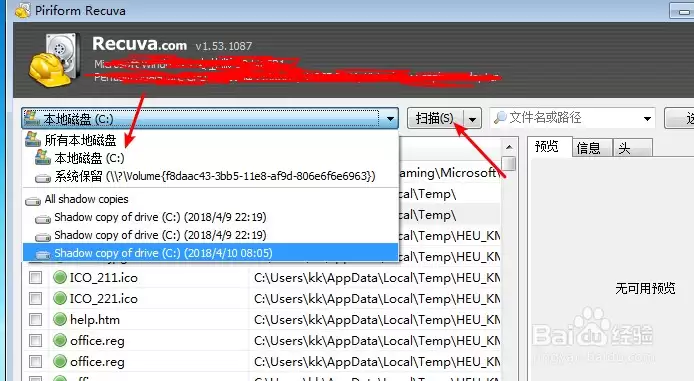The width and height of the screenshot is (694, 381).
Task: Click the green status dot beside help.htm
Action: point(59,319)
